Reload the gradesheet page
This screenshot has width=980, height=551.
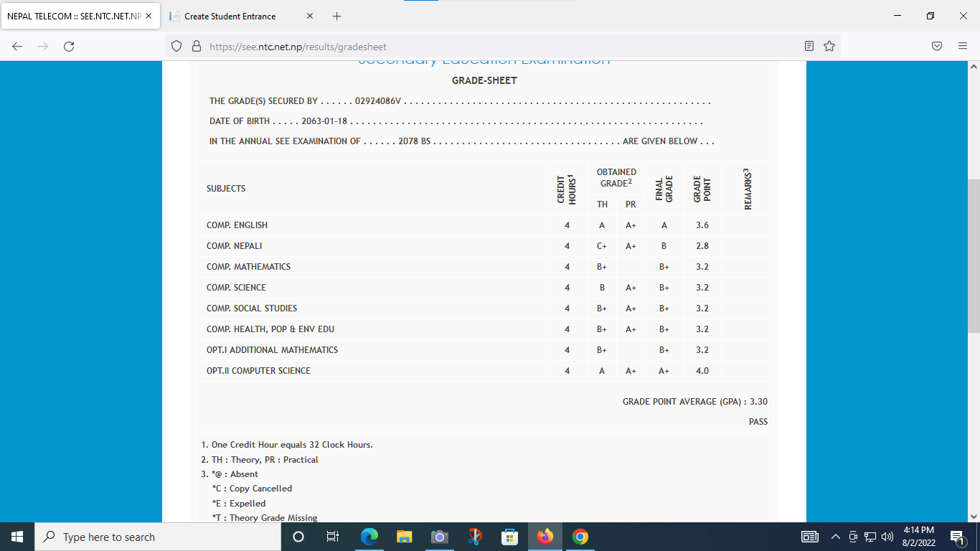[x=69, y=47]
